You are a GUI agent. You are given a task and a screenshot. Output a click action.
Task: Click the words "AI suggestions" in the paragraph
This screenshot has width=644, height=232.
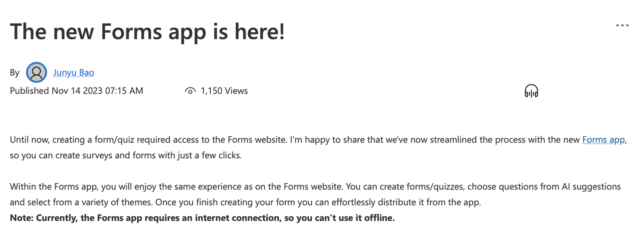(591, 186)
